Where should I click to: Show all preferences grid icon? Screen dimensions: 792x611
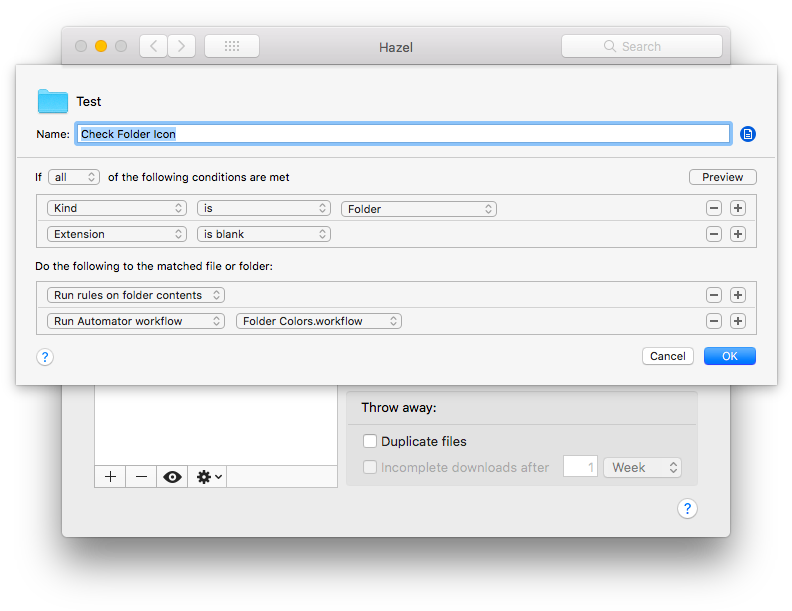tap(232, 46)
